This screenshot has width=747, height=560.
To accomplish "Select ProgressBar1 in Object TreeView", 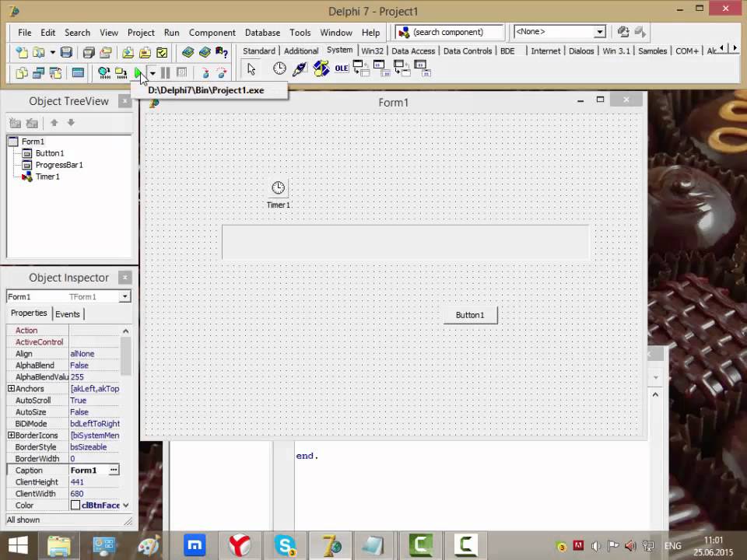I will click(59, 165).
